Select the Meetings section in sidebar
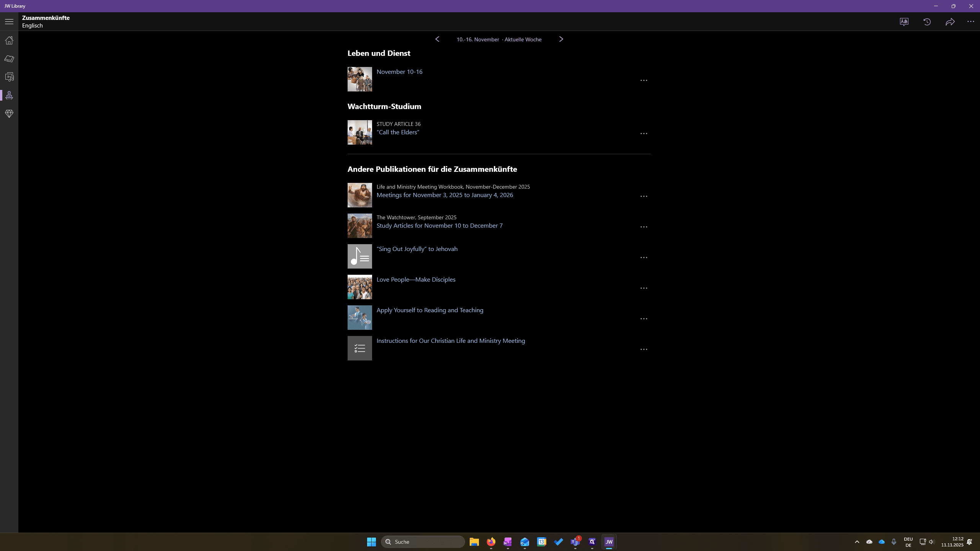Screen dimensions: 980x551 tap(9, 95)
